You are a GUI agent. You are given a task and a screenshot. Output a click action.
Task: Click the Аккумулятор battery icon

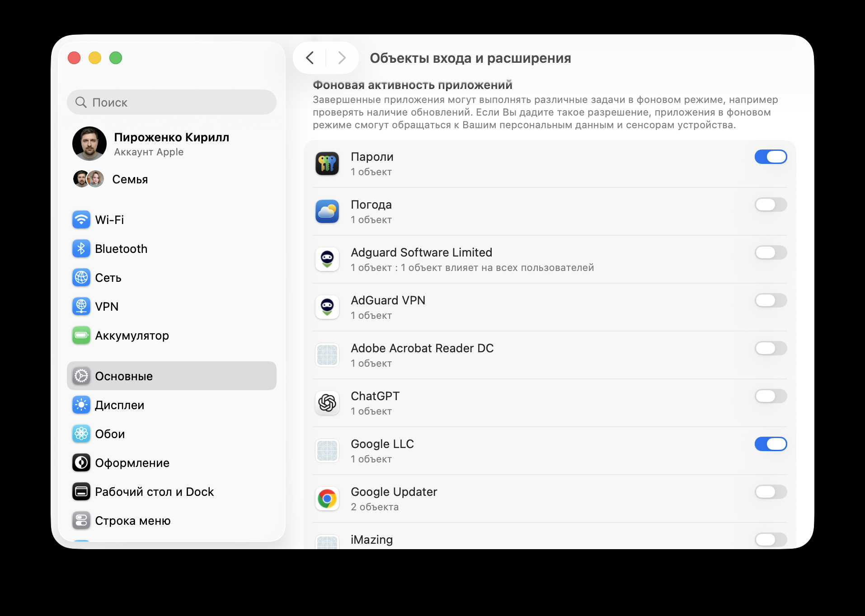pyautogui.click(x=81, y=335)
